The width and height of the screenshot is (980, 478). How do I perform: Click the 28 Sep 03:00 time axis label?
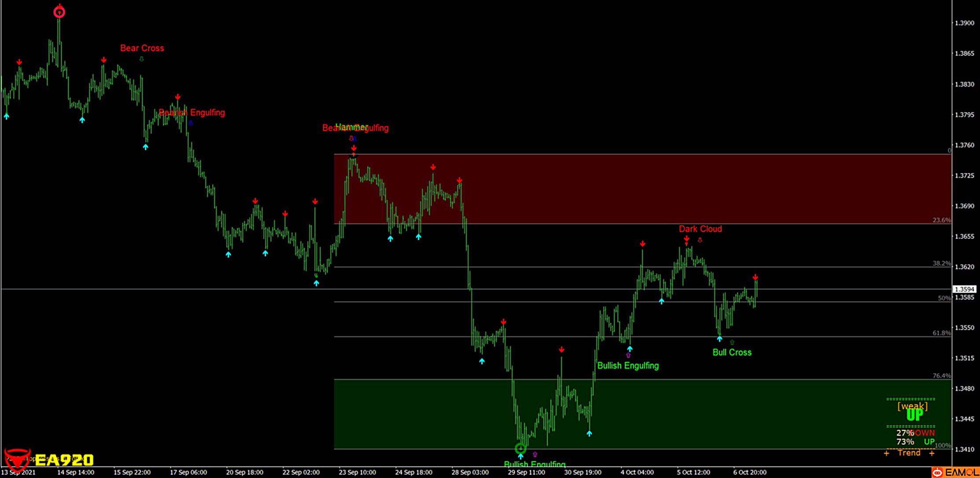[470, 472]
